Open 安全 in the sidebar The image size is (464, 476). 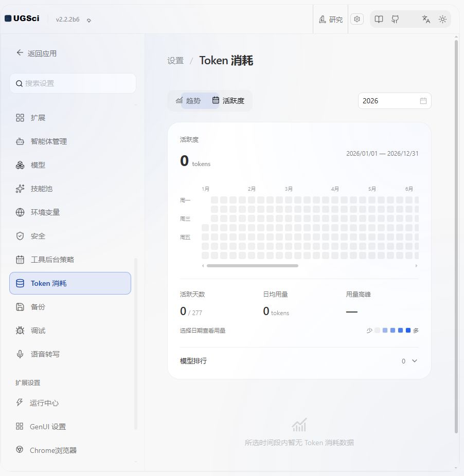click(70, 236)
